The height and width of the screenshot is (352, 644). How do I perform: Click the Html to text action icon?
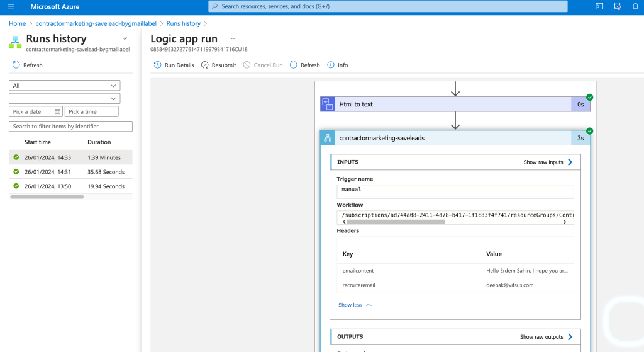[327, 104]
